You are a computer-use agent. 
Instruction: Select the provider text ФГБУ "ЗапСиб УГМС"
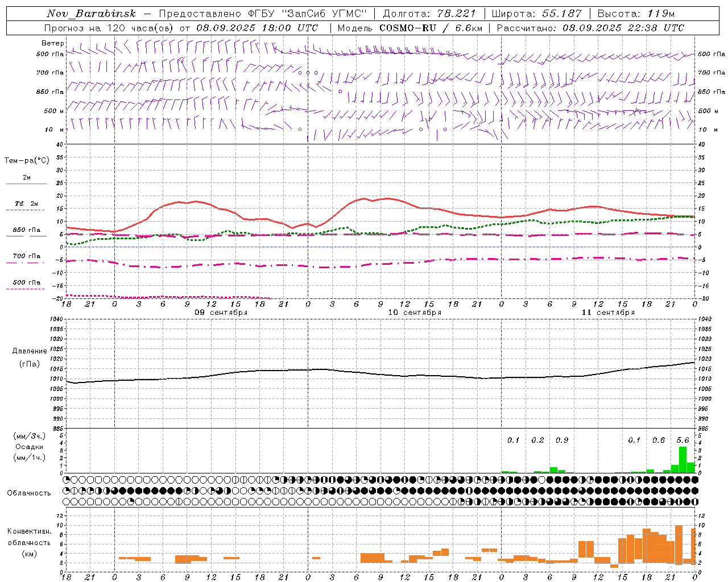point(307,14)
